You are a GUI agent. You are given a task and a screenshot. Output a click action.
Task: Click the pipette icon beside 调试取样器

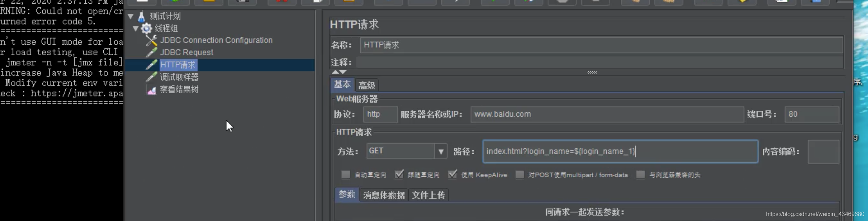click(151, 77)
